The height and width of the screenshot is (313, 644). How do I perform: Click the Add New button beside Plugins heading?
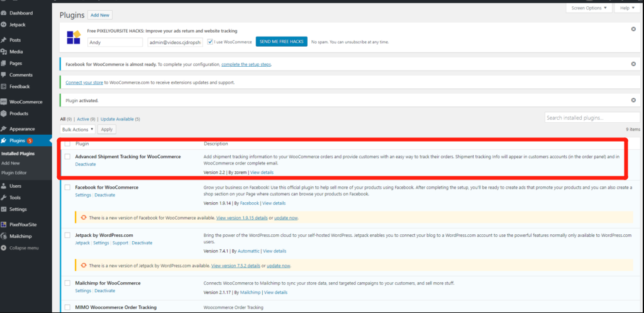click(x=100, y=15)
